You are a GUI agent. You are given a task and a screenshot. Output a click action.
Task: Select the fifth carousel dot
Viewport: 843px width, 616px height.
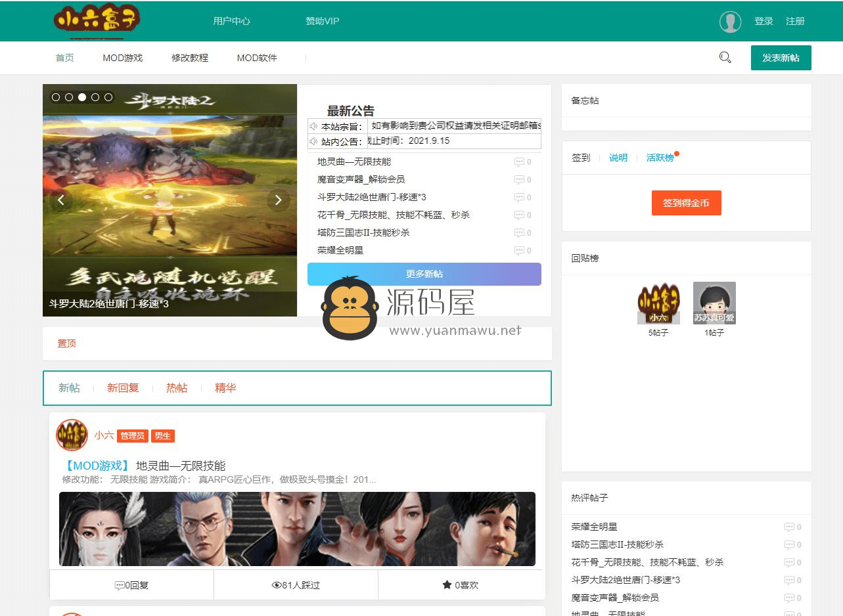[x=108, y=97]
